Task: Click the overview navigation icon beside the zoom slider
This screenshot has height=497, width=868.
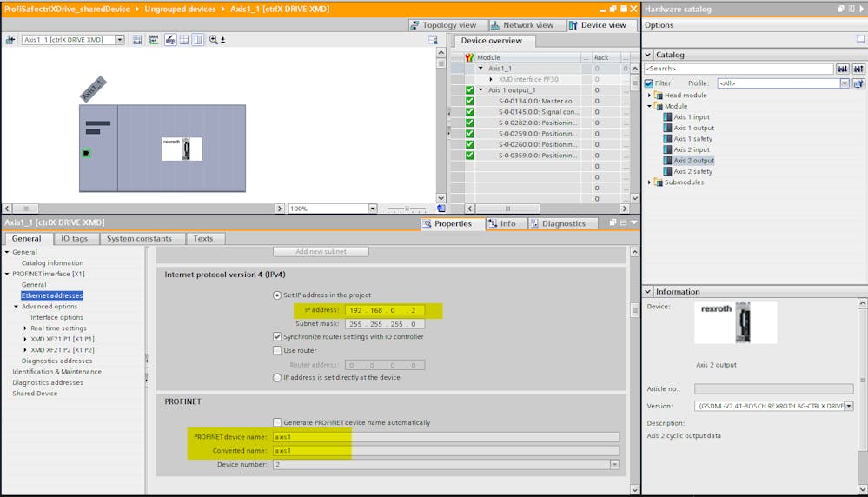Action: pyautogui.click(x=441, y=209)
